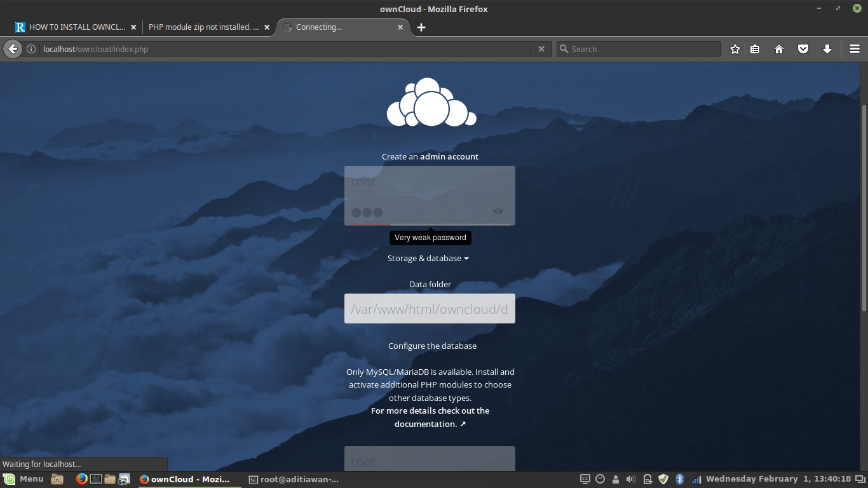The image size is (868, 488).
Task: Click the browser Back arrow button
Action: (x=13, y=49)
